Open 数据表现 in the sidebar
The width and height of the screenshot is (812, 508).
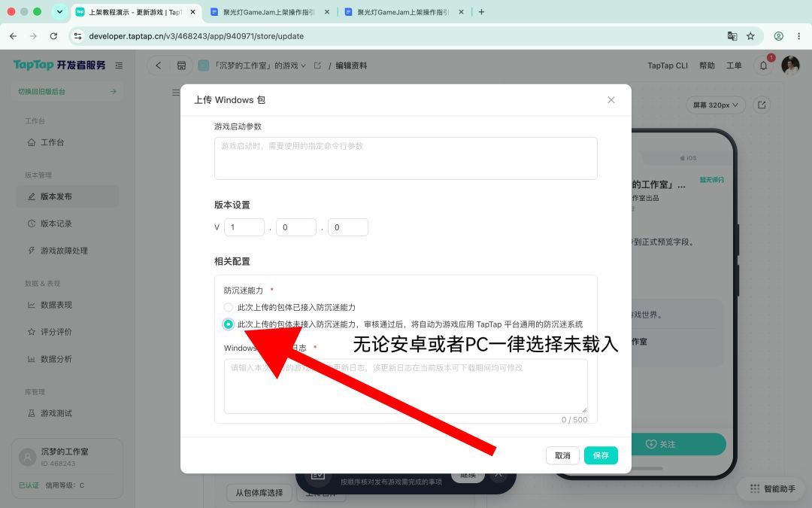coord(68,305)
